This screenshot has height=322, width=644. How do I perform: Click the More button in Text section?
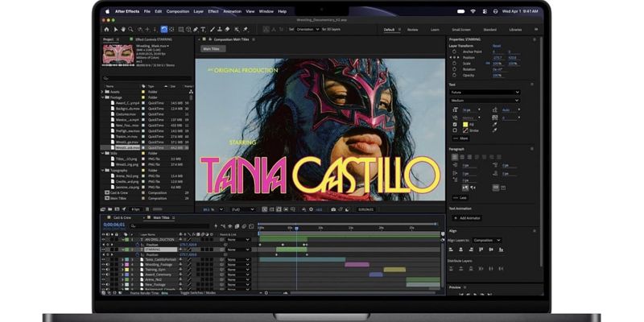(460, 138)
